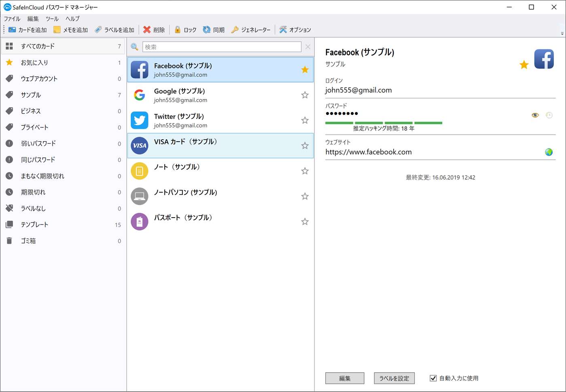The image size is (566, 392).
Task: Click the メモを追加 (Add note) toolbar button
Action: coord(70,30)
